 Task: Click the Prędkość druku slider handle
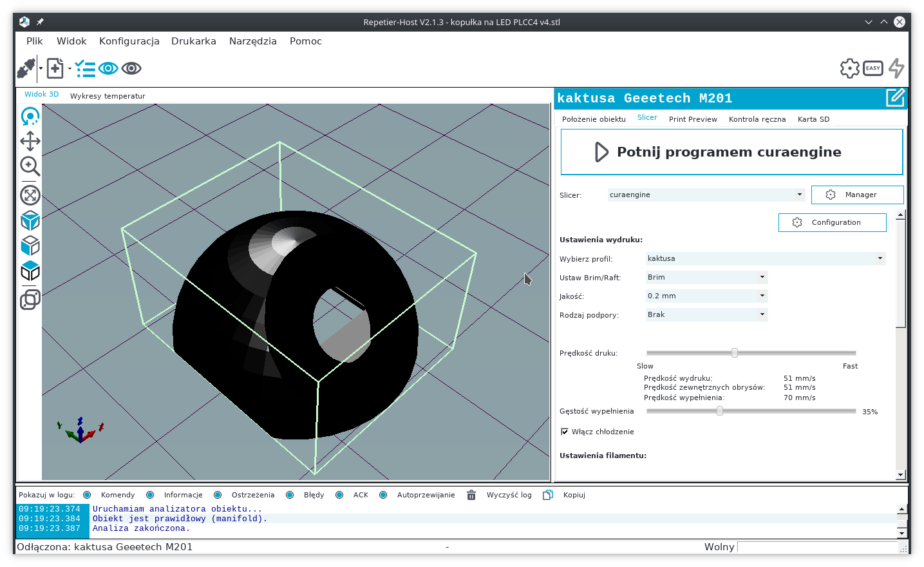click(x=735, y=352)
